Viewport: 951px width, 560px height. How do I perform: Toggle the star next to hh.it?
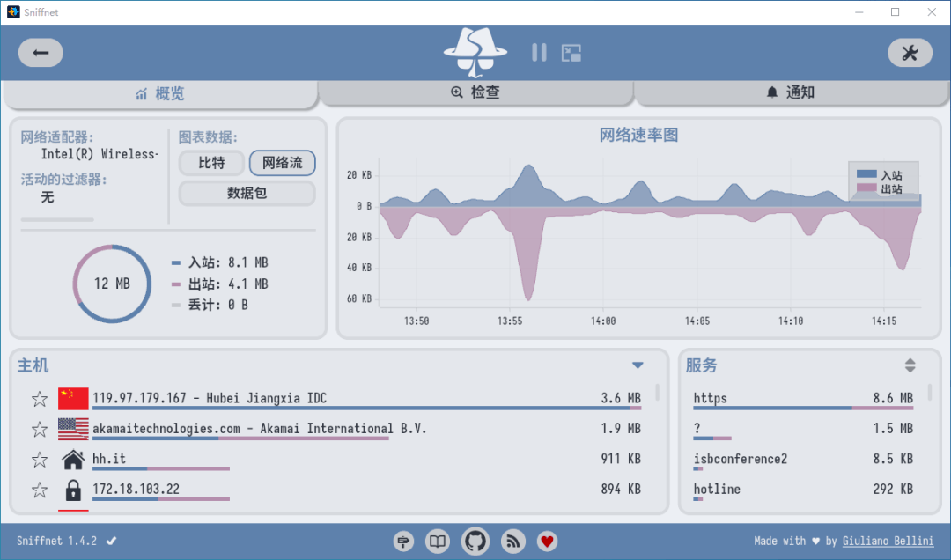[40, 460]
